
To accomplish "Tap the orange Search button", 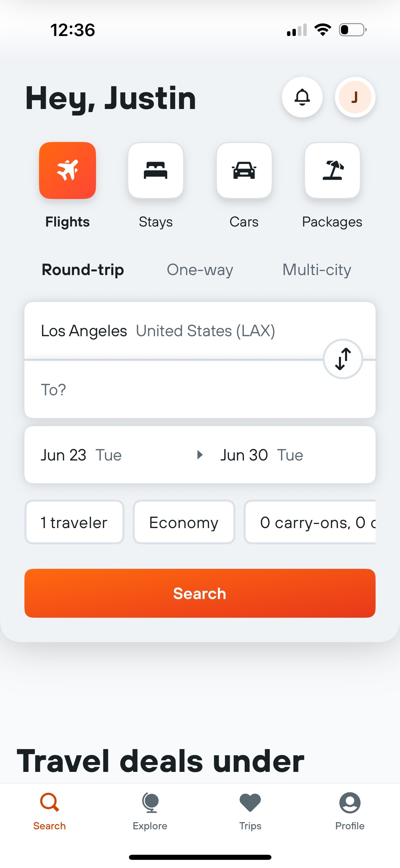I will pyautogui.click(x=200, y=593).
